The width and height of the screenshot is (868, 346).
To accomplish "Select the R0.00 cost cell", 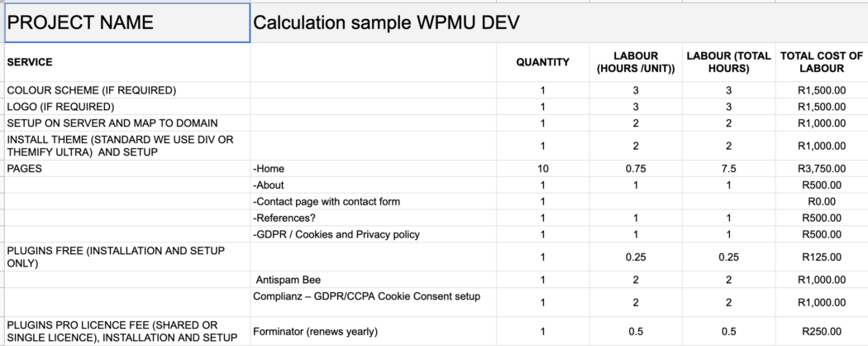I will pos(822,201).
